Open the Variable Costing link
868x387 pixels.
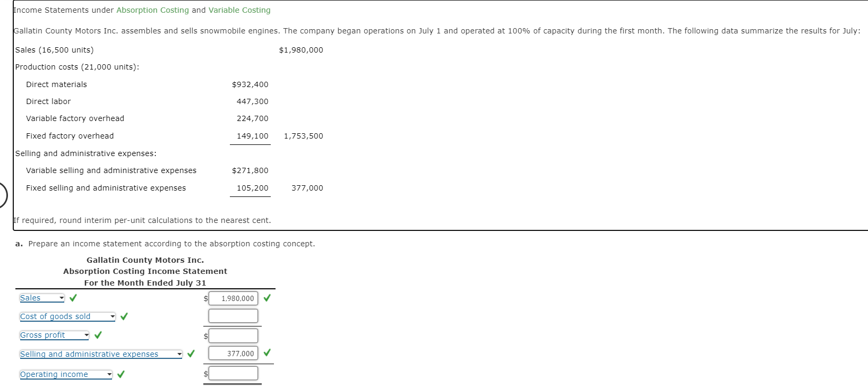239,10
